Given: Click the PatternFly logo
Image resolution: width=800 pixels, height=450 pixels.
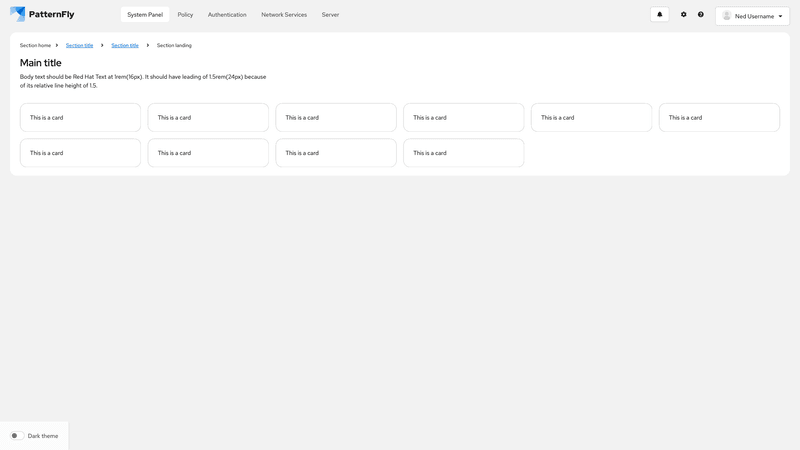Looking at the screenshot, I should tap(42, 14).
